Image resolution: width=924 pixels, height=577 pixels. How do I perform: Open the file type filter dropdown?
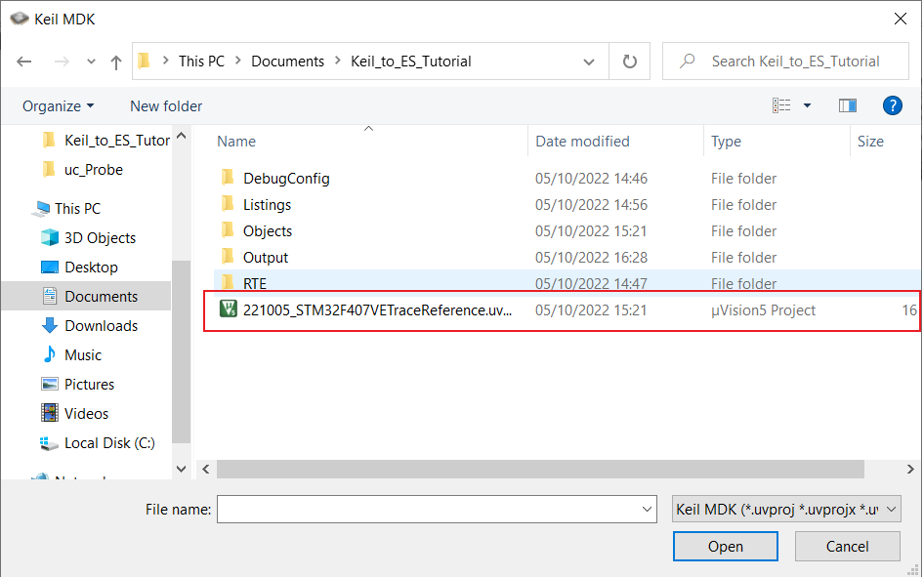point(785,509)
